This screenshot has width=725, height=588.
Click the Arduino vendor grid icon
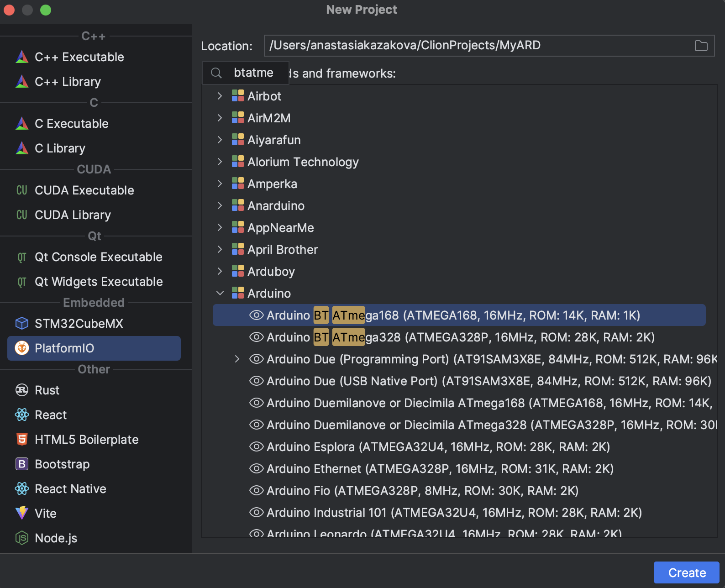point(238,293)
